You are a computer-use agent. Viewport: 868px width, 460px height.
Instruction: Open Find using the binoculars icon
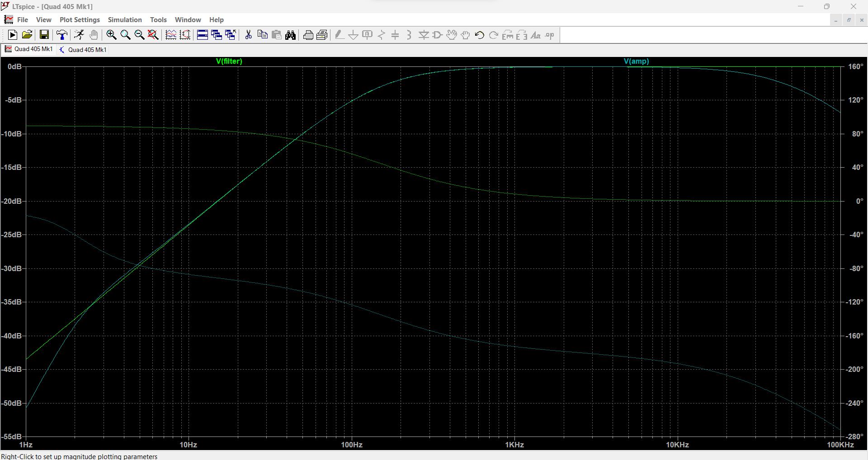[291, 35]
